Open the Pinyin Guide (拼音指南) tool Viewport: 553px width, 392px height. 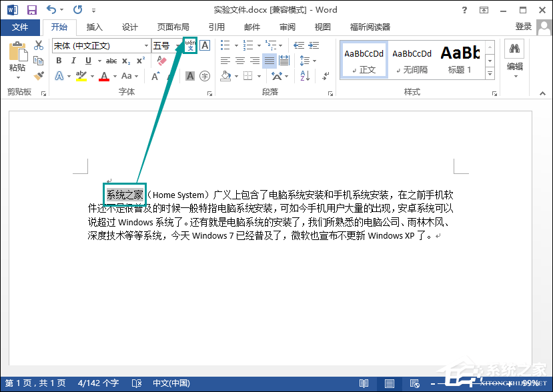click(191, 45)
